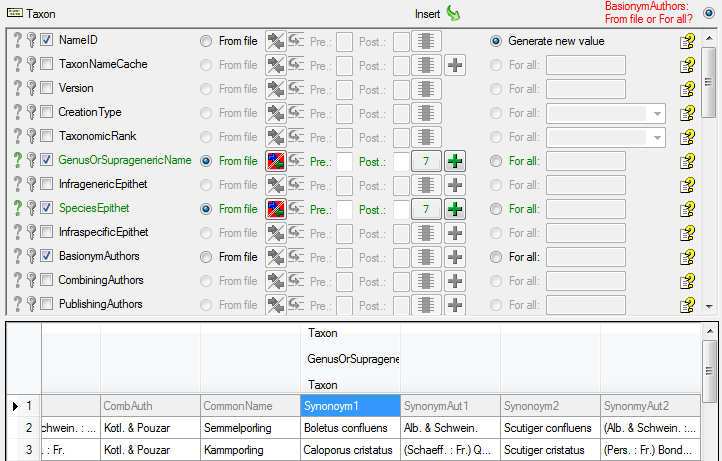Open the CreationType 'For all' dropdown

(657, 113)
